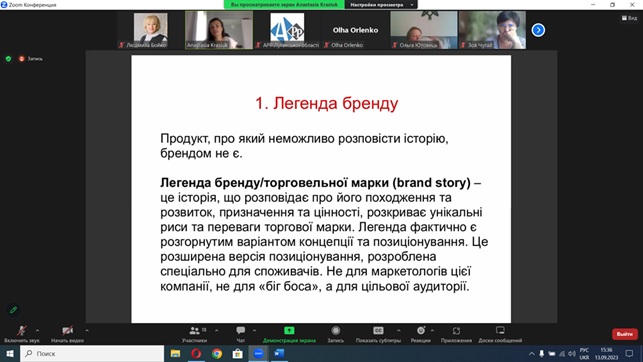Start recording with the Запись button
The height and width of the screenshot is (362, 643).
[x=335, y=334]
